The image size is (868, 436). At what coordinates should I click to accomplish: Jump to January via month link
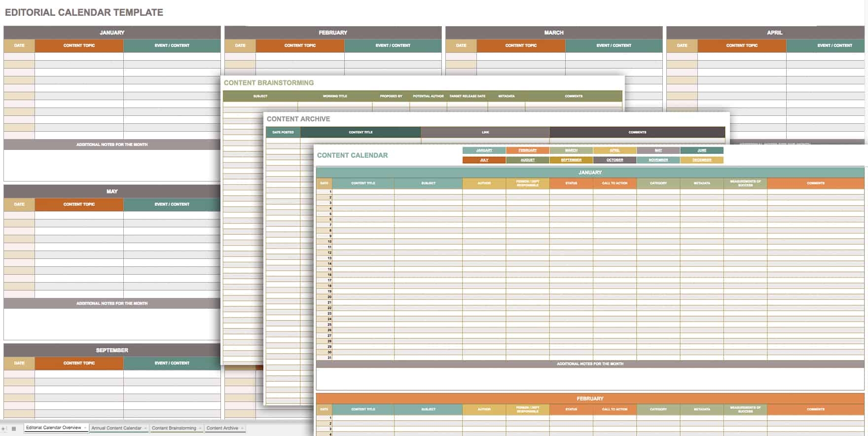click(484, 150)
